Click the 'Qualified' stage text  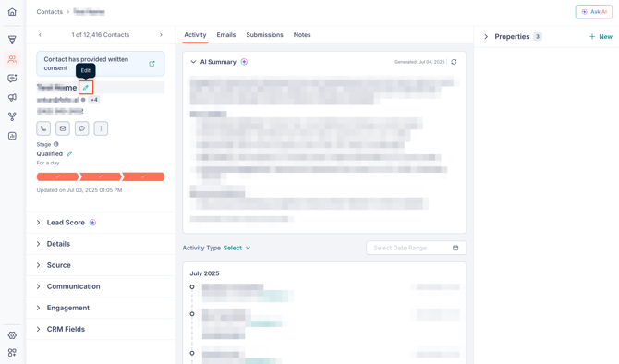click(x=49, y=153)
